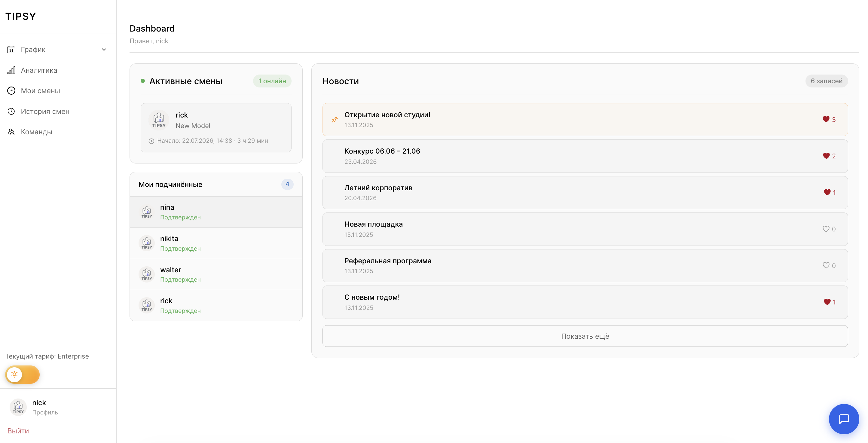Image resolution: width=868 pixels, height=443 pixels.
Task: Open subordinate walter's row
Action: 216,274
